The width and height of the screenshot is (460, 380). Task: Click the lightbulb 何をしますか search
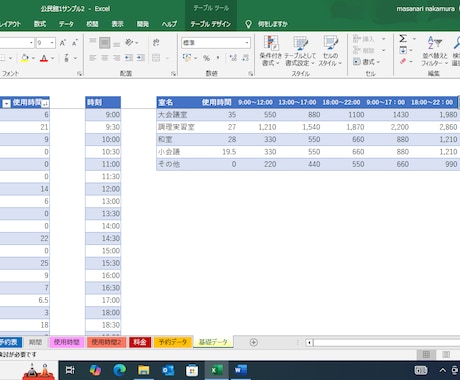coord(266,24)
